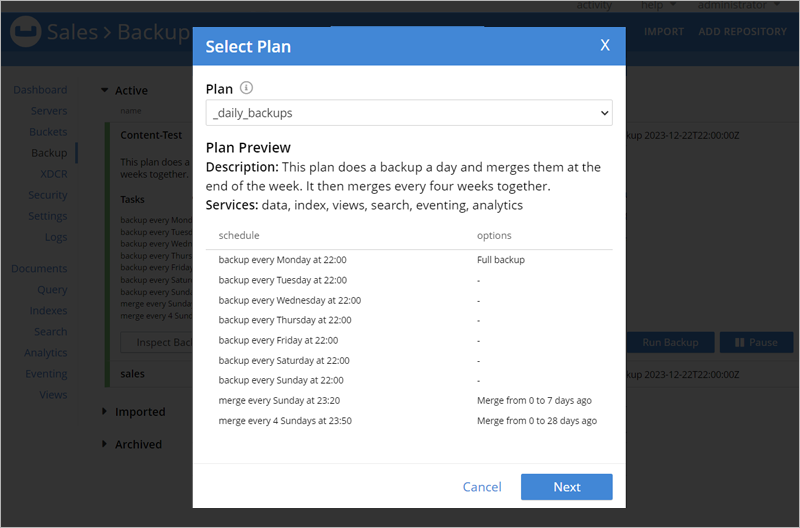800x528 pixels.
Task: Open Logs in the sidebar
Action: 56,237
